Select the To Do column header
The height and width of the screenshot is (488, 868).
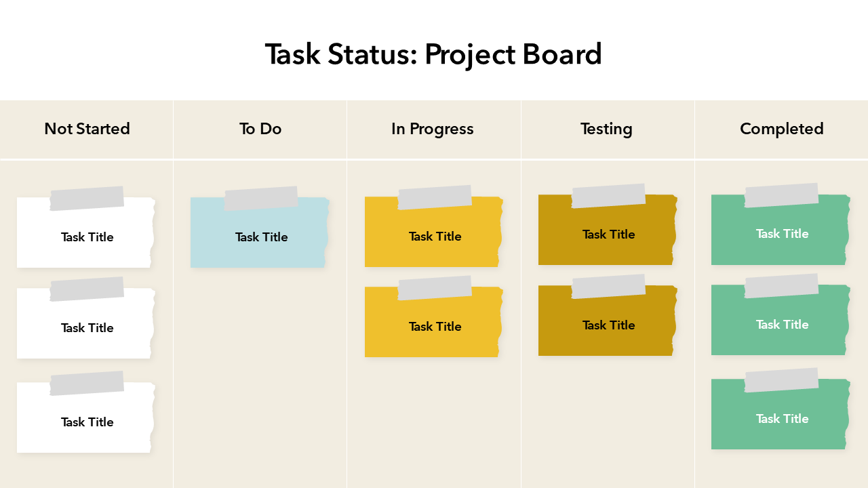click(x=260, y=129)
